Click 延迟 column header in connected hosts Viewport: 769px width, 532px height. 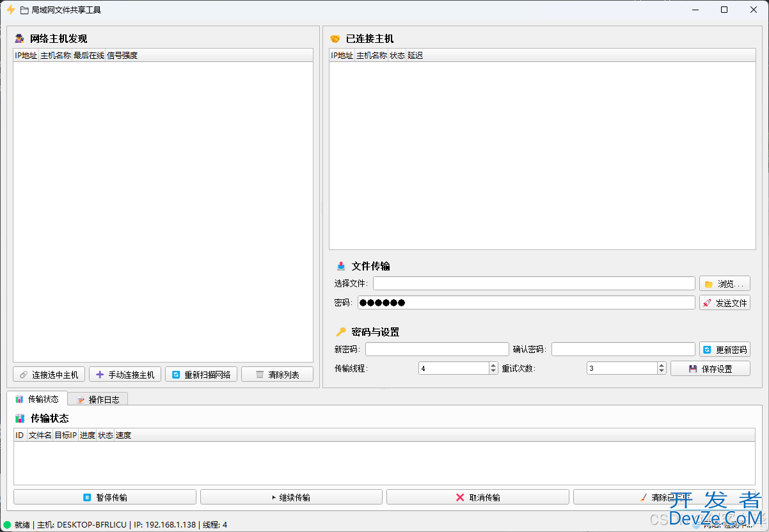coord(415,56)
